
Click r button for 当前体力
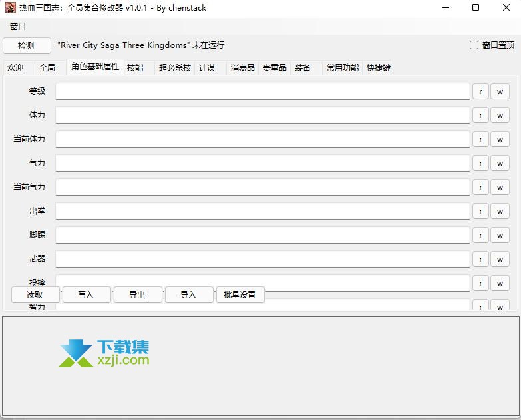[x=480, y=139]
